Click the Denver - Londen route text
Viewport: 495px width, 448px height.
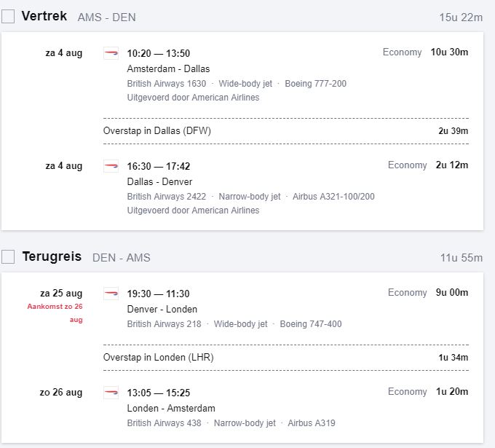point(162,309)
